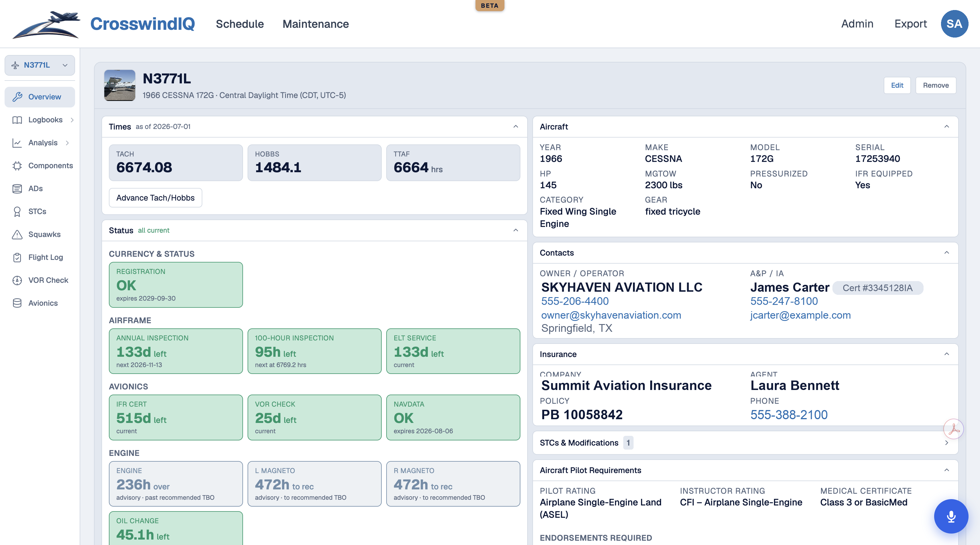Screen dimensions: 980x545
Task: Click the microphone voice button
Action: pyautogui.click(x=951, y=516)
